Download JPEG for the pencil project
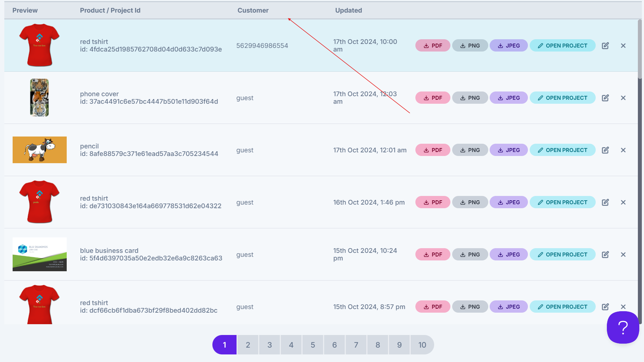This screenshot has width=644, height=362. [509, 150]
